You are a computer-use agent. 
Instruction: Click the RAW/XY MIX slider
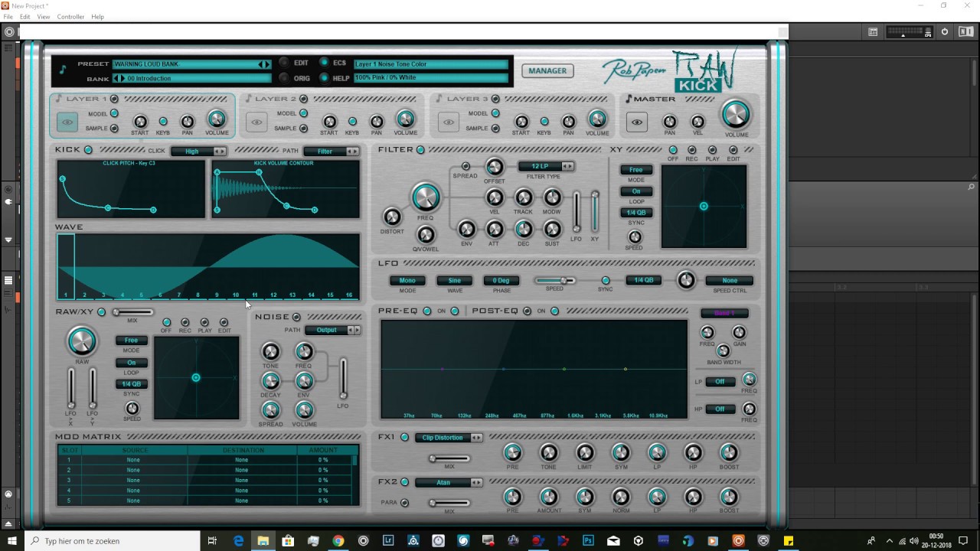(x=132, y=312)
